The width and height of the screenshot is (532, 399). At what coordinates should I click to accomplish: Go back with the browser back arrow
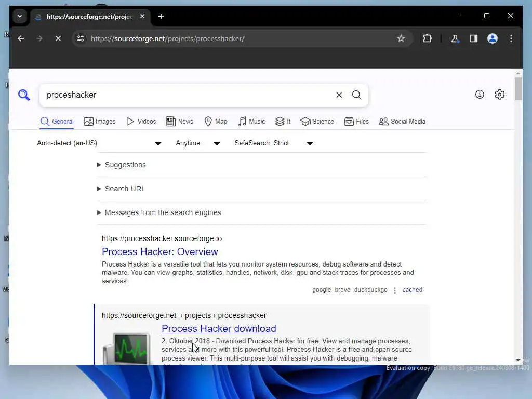pos(21,38)
